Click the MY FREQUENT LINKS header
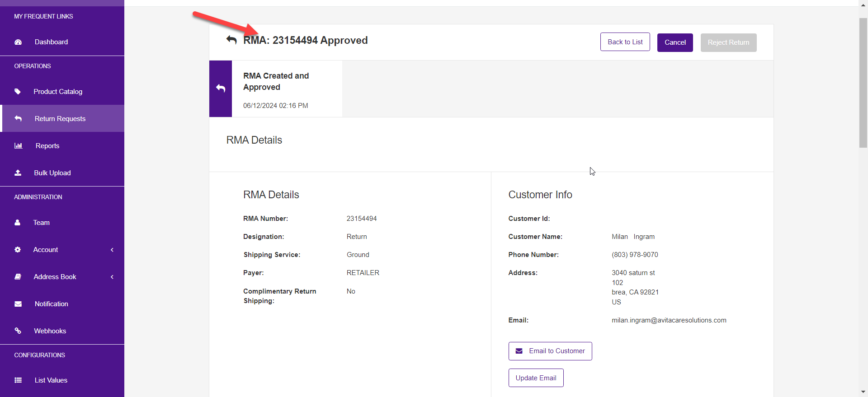 click(43, 16)
